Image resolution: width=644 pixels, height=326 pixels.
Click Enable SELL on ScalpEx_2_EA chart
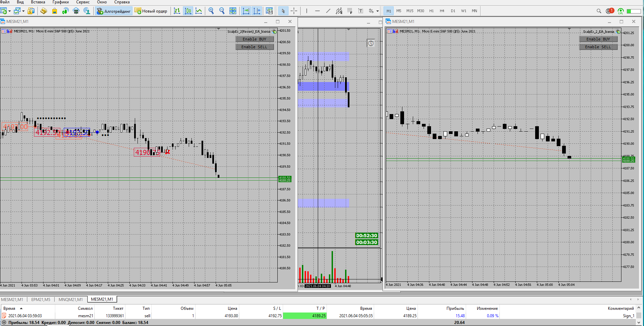click(x=598, y=47)
